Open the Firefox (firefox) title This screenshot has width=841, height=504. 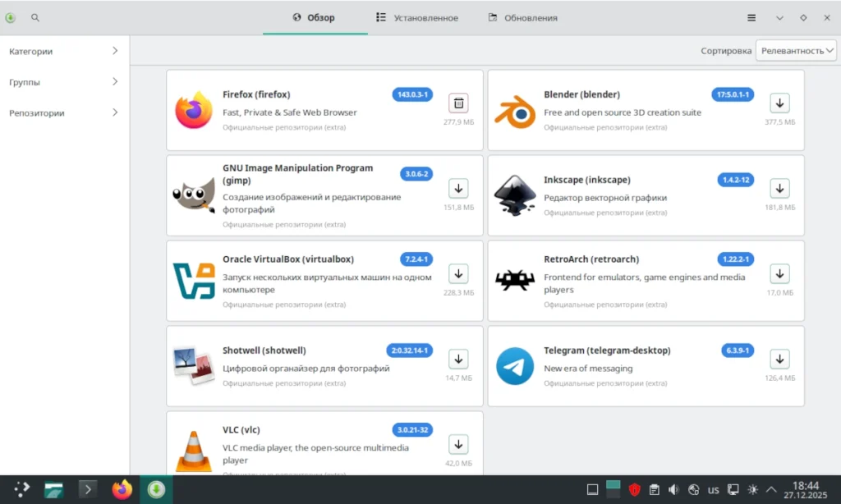click(x=256, y=94)
